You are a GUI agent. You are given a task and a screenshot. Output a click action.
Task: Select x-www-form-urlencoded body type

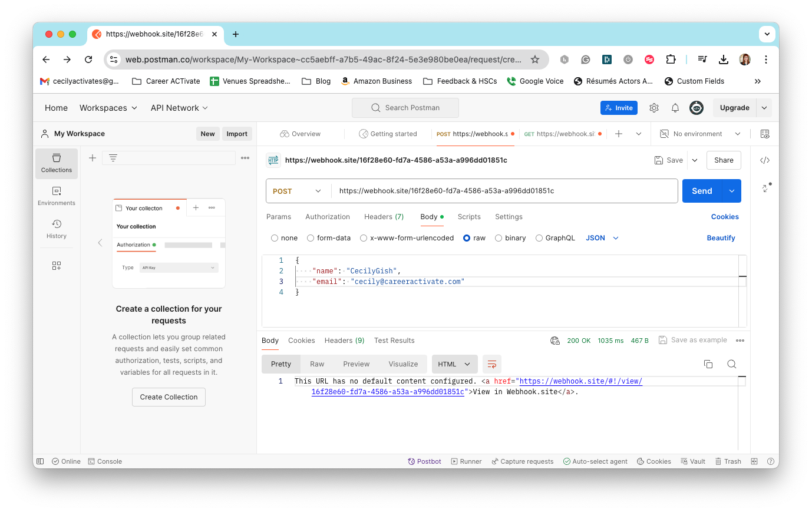(x=364, y=238)
